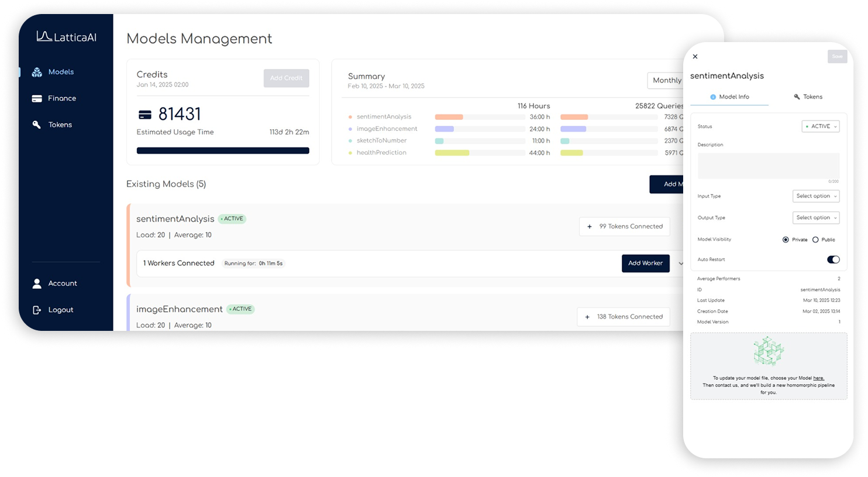Open the Input Type select dropdown
Screen dimensions: 868x477
[816, 196]
